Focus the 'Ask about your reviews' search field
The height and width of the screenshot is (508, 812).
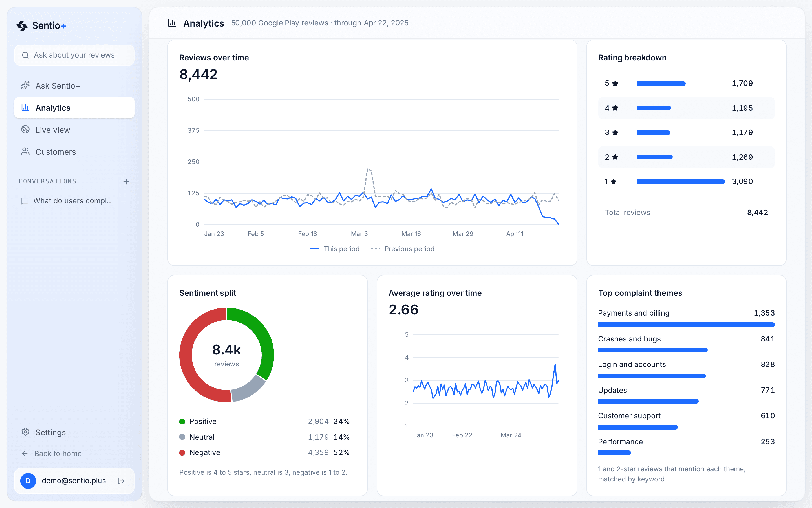74,55
